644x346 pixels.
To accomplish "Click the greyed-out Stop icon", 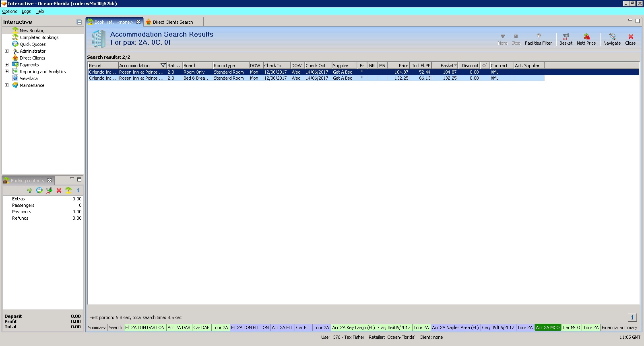I will [x=516, y=36].
